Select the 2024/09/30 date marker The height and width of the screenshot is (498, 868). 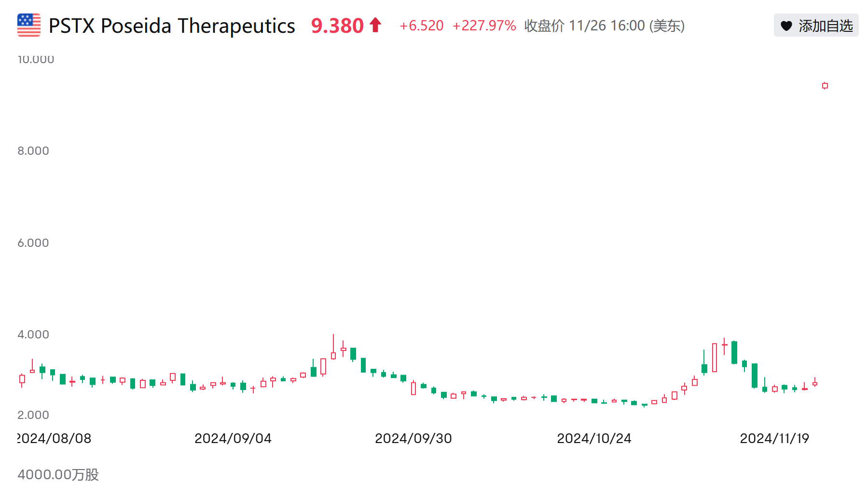(413, 438)
